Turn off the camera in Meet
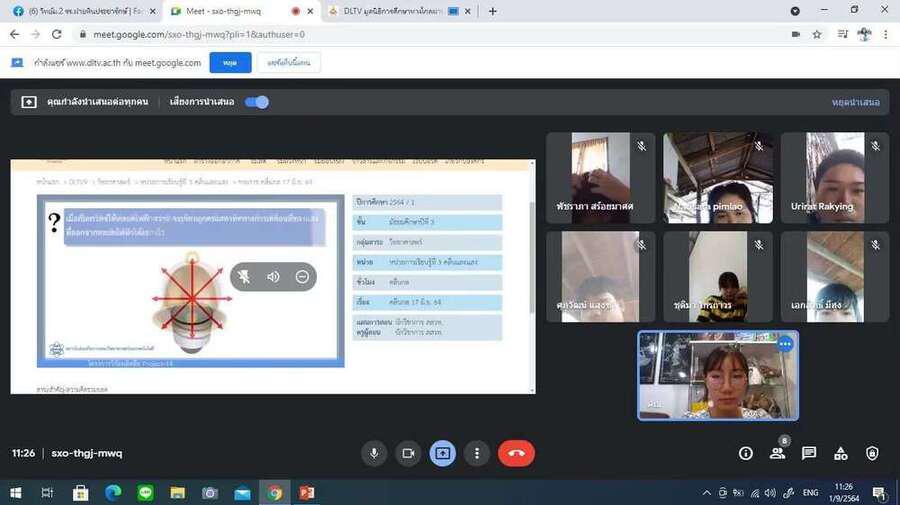 pos(408,453)
